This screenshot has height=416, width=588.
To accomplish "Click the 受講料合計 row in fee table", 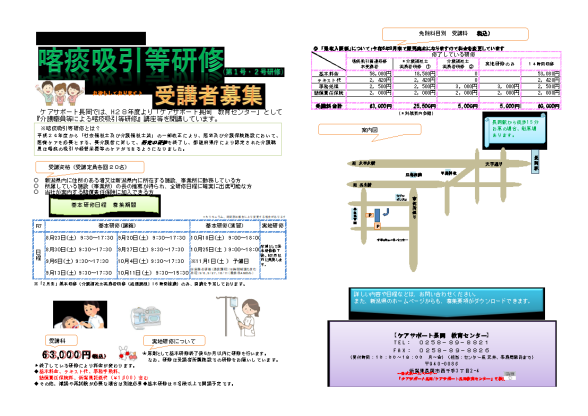I will 436,107.
